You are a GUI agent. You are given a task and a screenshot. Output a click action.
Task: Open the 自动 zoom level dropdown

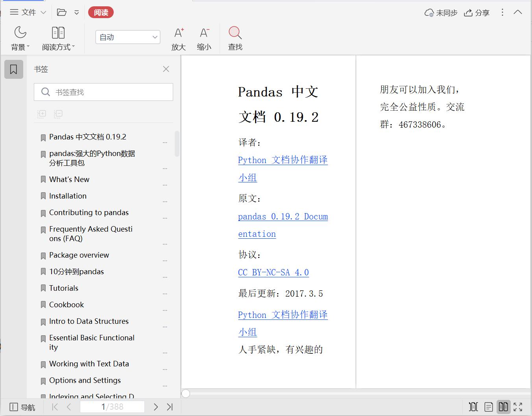click(x=127, y=37)
